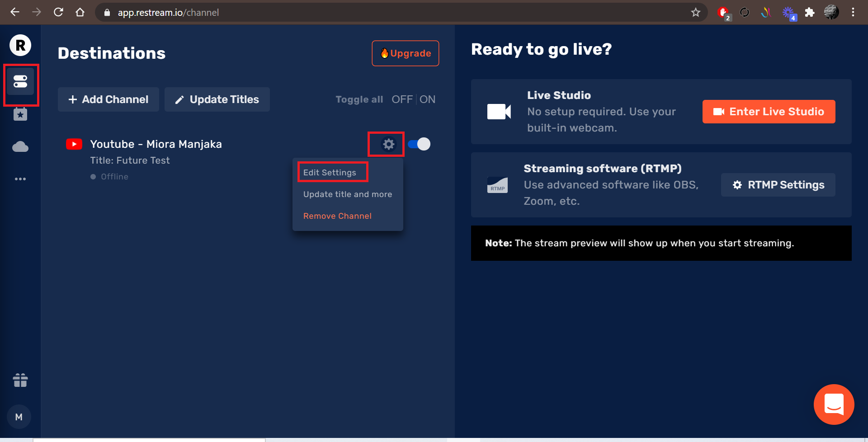868x442 pixels.
Task: Choose Remove Channel option
Action: [x=337, y=216]
